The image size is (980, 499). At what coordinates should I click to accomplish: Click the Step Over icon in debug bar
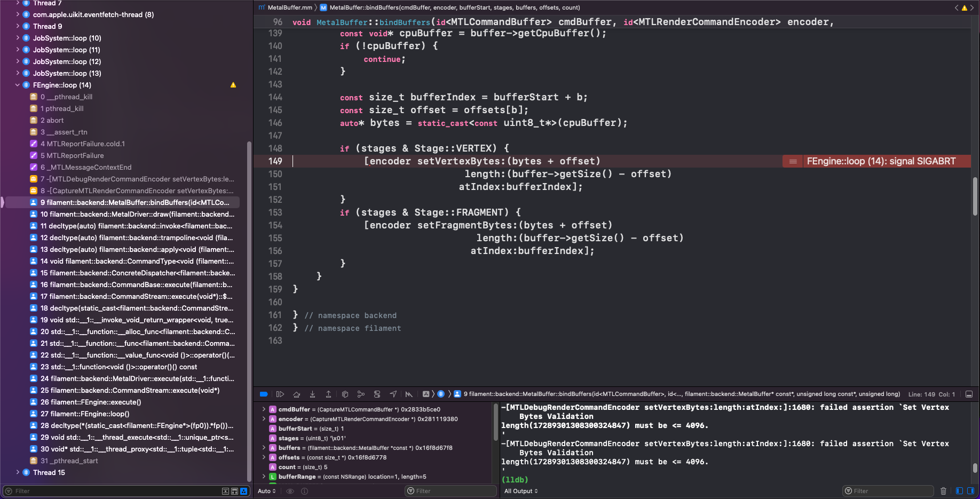pos(297,394)
